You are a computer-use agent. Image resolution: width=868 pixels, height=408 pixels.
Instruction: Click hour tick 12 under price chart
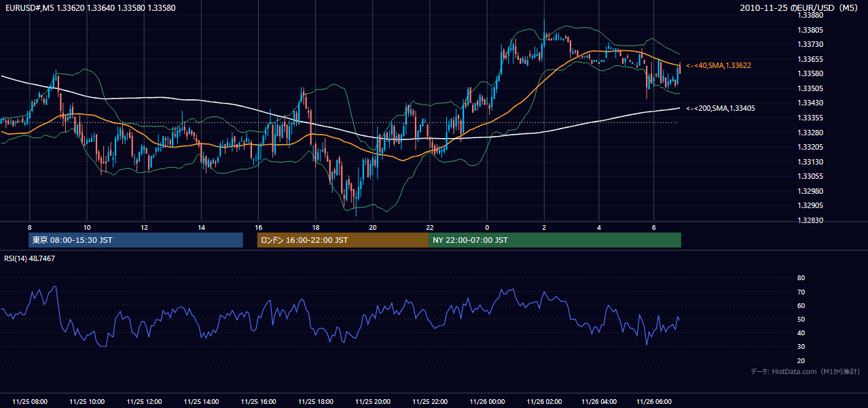(144, 226)
